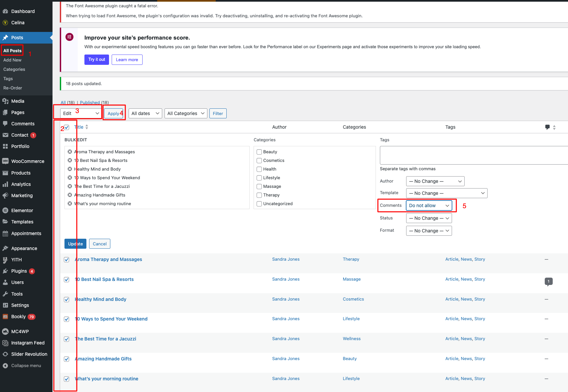568x392 pixels.
Task: Open the Instagram Feed icon
Action: [x=5, y=343]
